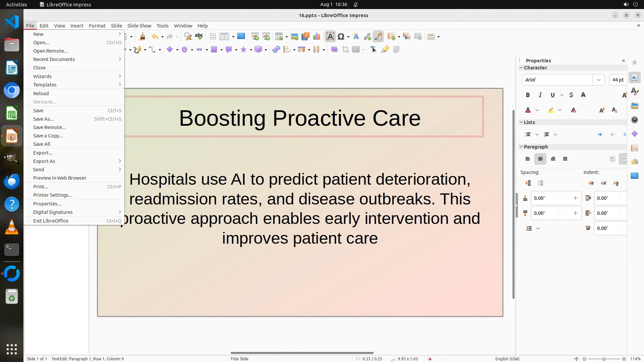Click the Above Paragraph Spacing input field

pyautogui.click(x=544, y=198)
